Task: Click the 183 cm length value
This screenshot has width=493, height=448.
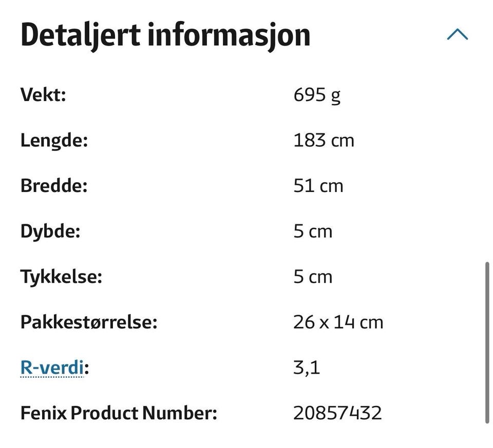Action: click(x=324, y=140)
